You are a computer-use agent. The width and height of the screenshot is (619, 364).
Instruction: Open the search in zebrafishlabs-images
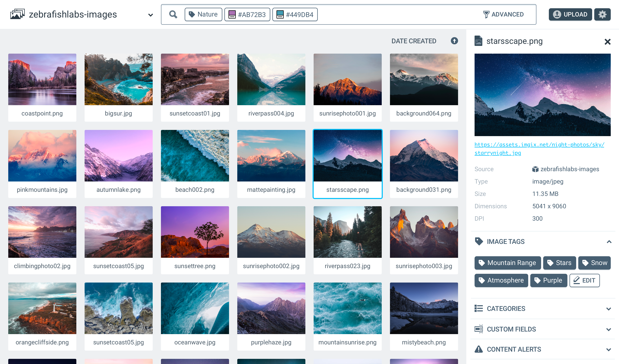click(x=173, y=14)
